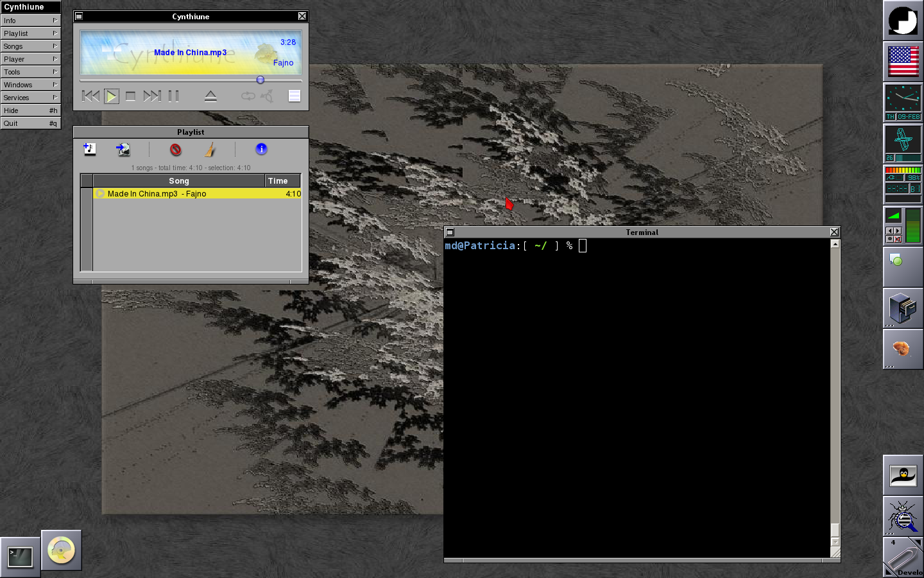
Task: Clean up playlist with broom icon
Action: (x=210, y=150)
